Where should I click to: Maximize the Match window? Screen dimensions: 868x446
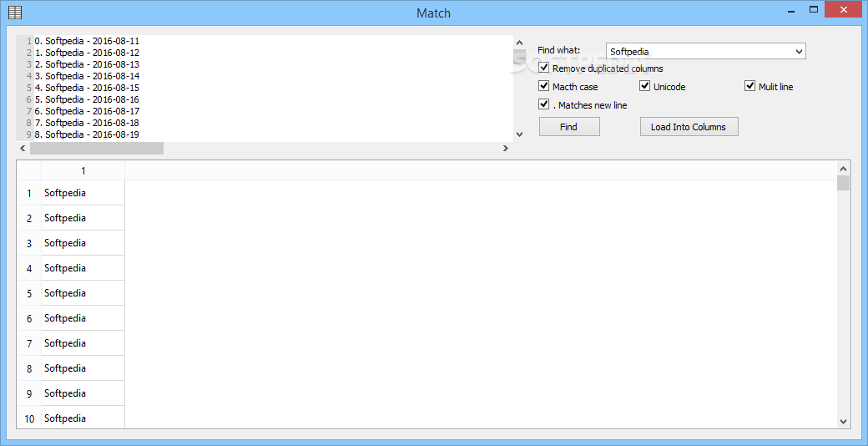click(813, 9)
